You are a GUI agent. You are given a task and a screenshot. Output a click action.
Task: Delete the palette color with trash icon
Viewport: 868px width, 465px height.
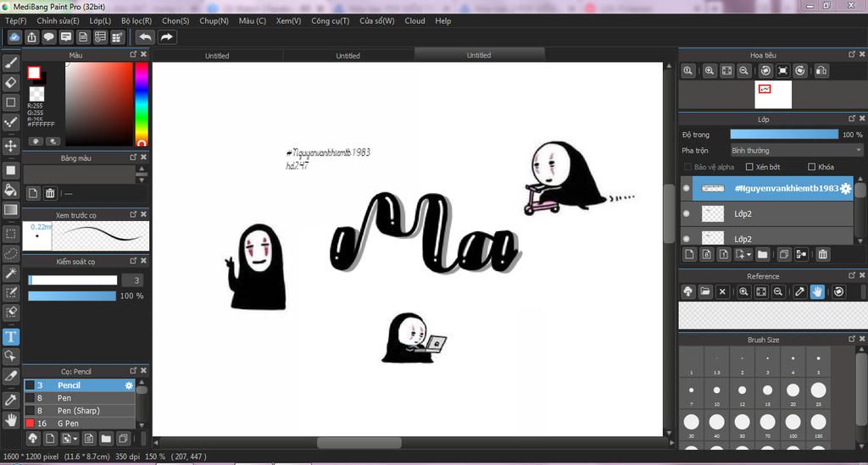[50, 193]
